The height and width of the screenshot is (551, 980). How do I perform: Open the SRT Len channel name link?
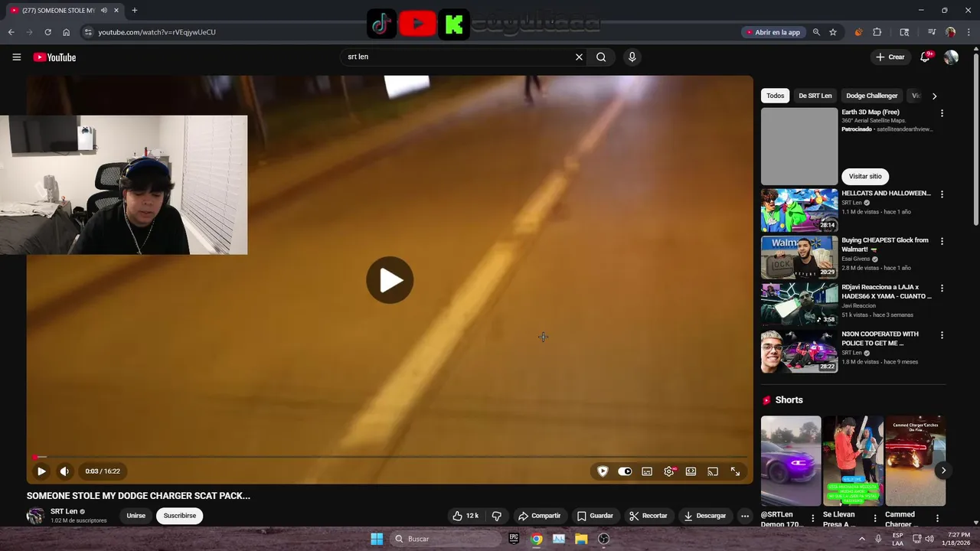[64, 511]
